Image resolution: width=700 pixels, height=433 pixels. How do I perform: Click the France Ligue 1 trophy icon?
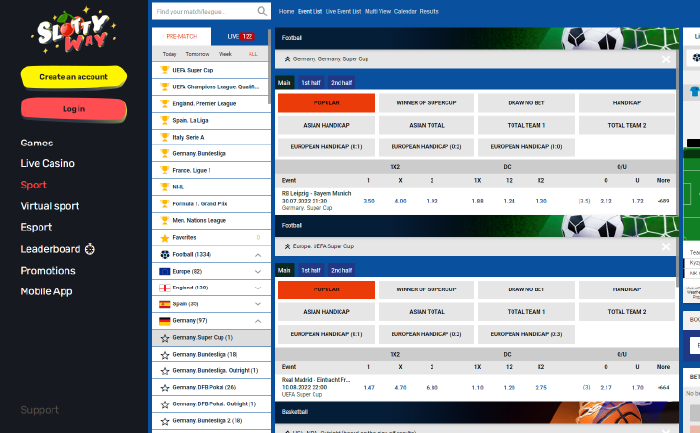[165, 170]
